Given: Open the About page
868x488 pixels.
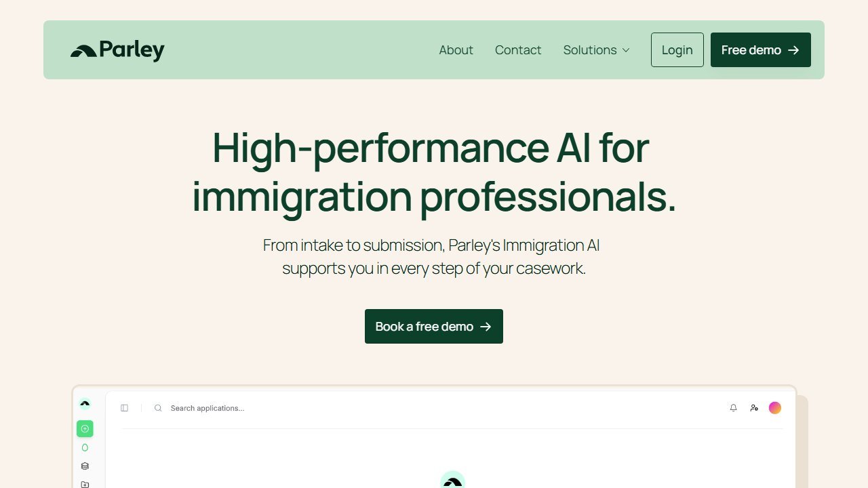Looking at the screenshot, I should point(456,50).
